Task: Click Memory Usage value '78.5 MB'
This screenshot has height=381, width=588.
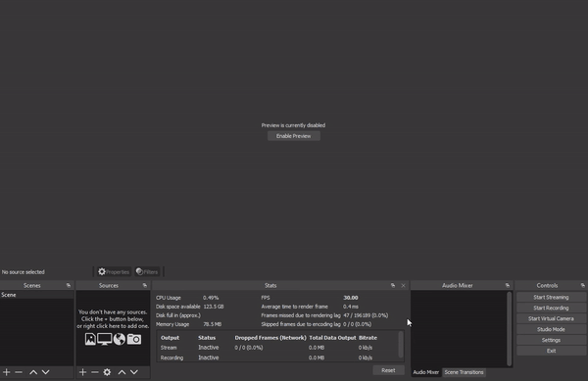Action: [x=213, y=324]
